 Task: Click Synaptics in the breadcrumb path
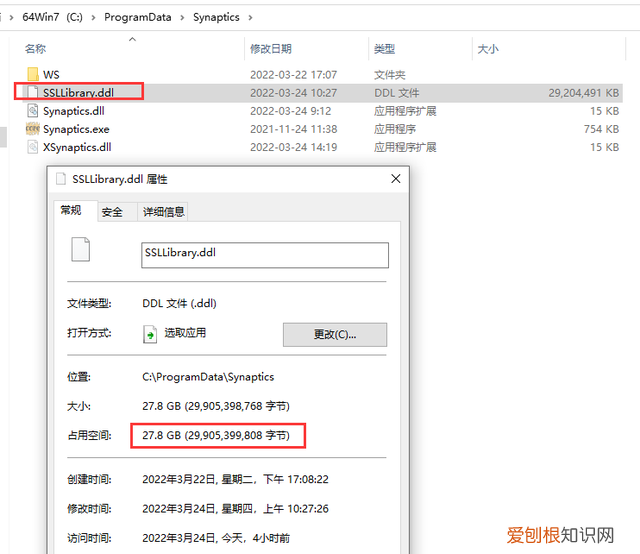(216, 17)
